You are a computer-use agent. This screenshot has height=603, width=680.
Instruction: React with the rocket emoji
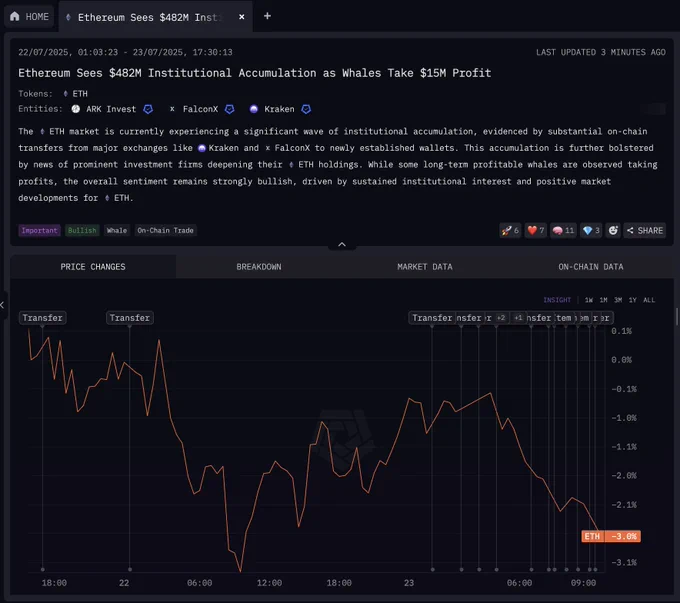pyautogui.click(x=510, y=230)
